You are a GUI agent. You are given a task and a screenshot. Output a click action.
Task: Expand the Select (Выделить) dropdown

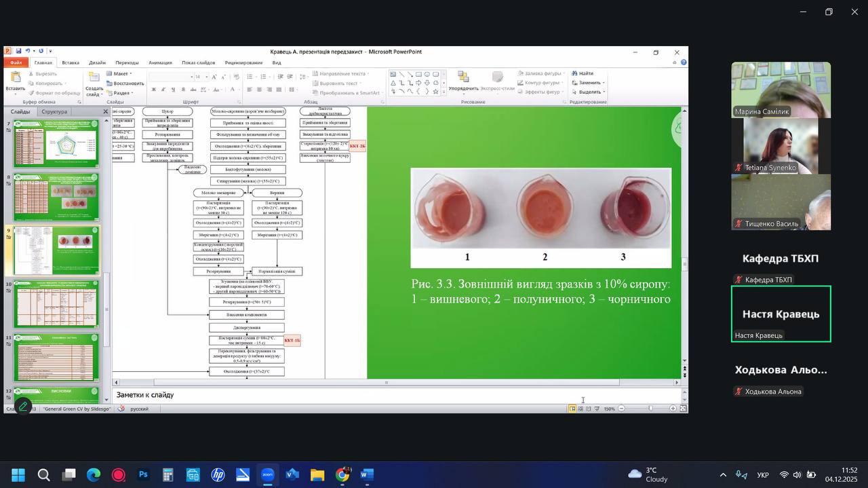pyautogui.click(x=587, y=92)
